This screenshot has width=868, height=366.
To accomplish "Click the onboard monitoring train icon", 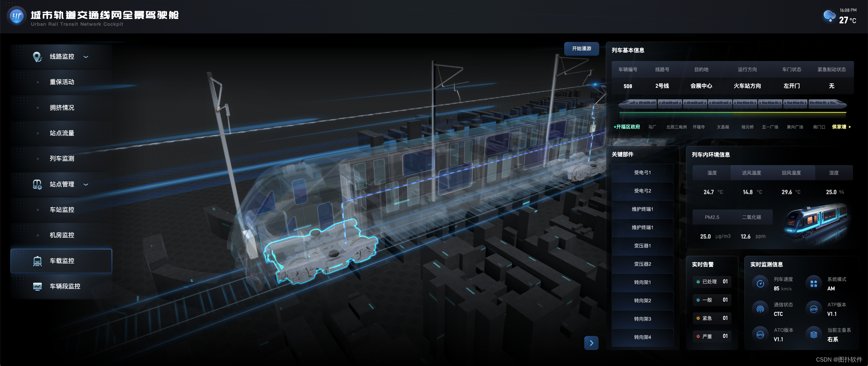I will pos(37,261).
